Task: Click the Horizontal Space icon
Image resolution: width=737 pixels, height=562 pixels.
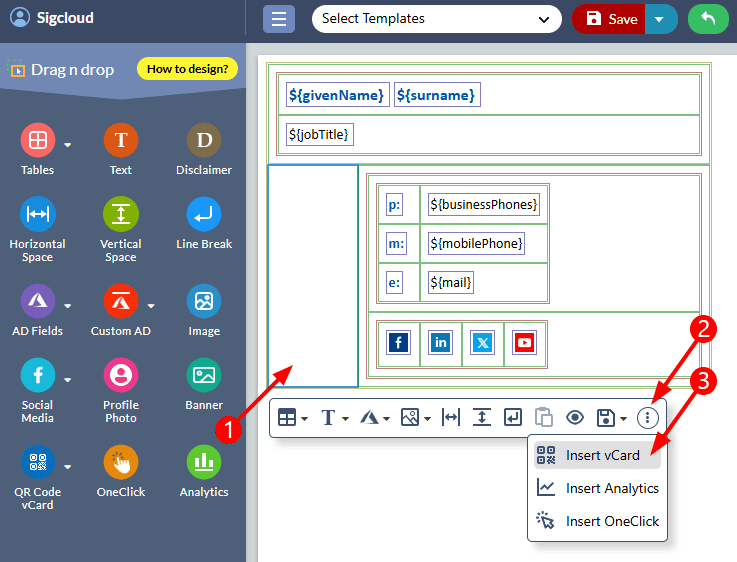Action: tap(38, 215)
